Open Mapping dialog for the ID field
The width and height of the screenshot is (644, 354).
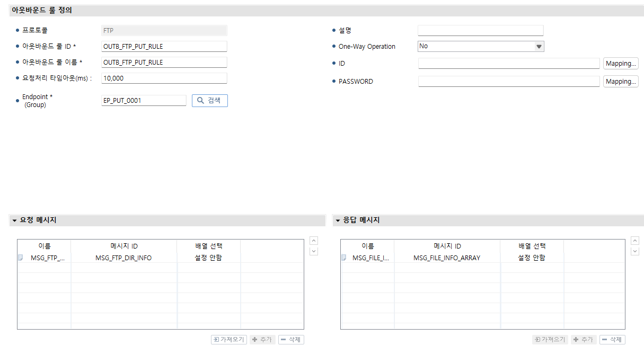point(620,63)
